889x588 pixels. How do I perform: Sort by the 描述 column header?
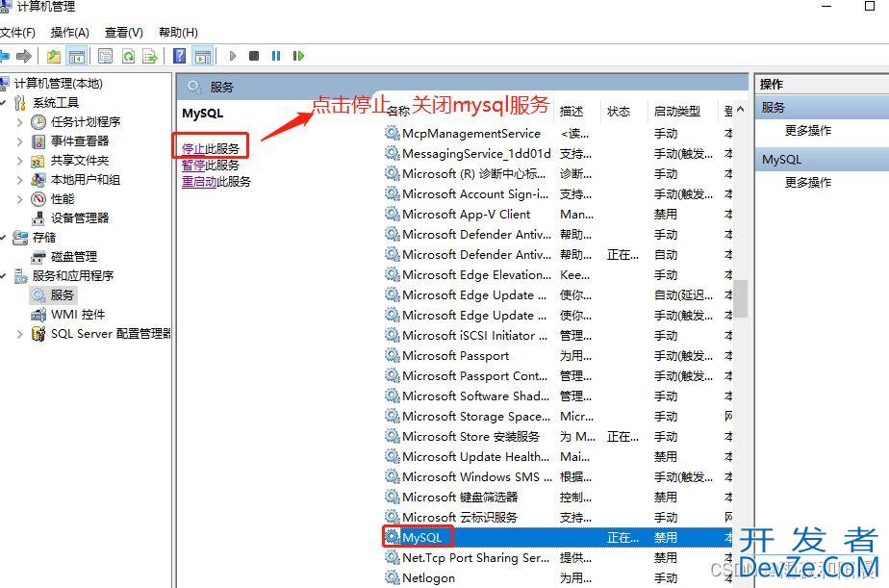[x=571, y=111]
